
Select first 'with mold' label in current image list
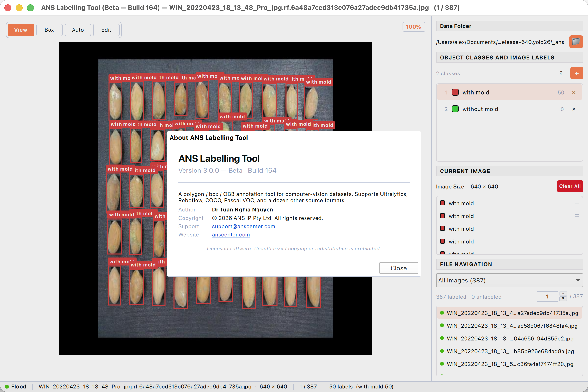509,203
